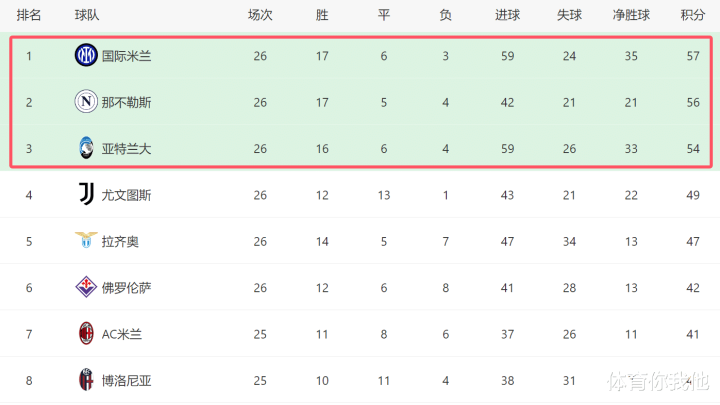Open the 国际米兰 team link
Viewport: 720px width, 405px height.
coord(126,56)
